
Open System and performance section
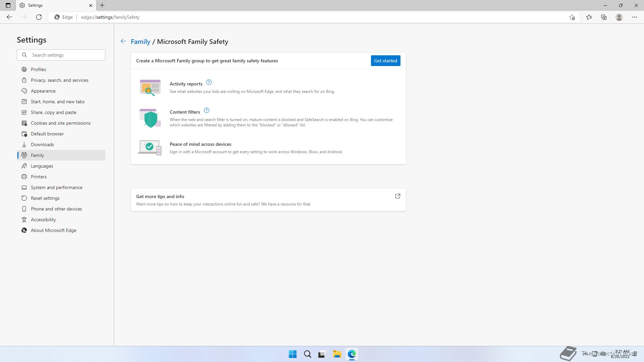coord(61,187)
